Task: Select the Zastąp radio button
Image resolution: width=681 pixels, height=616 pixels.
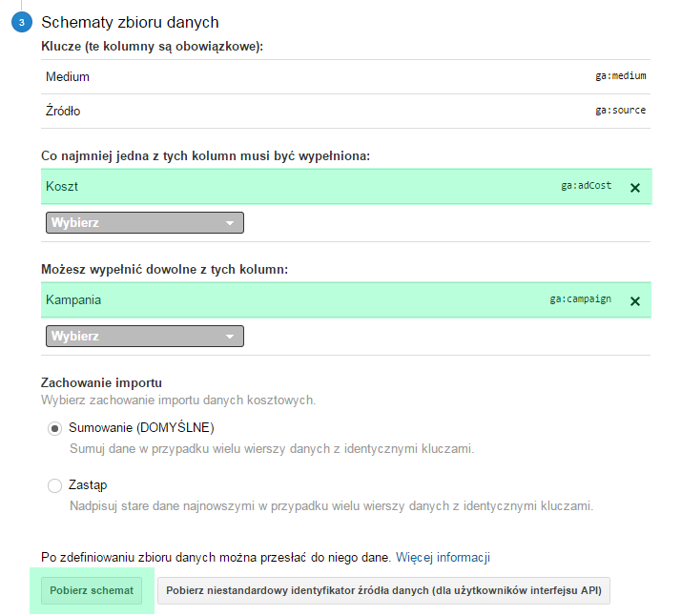Action: pos(54,485)
